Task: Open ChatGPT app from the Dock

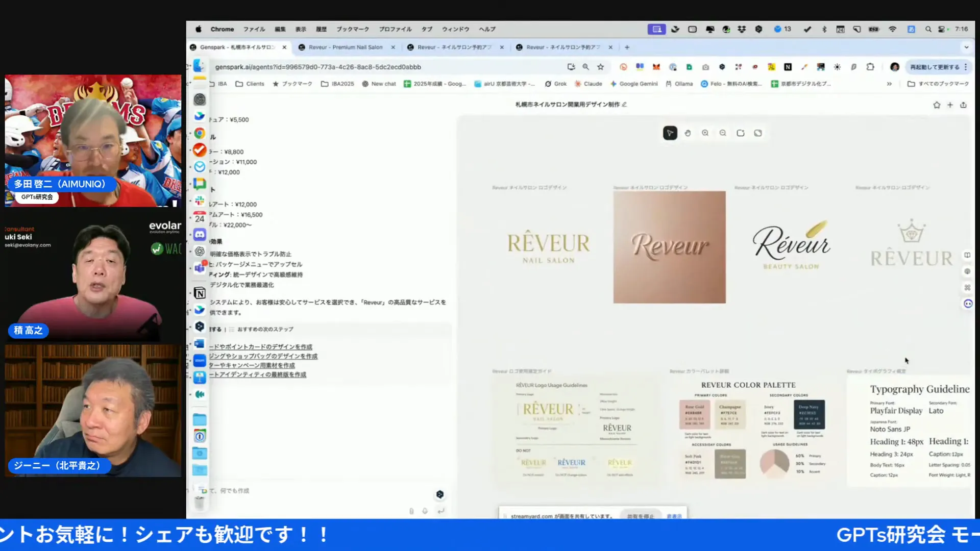Action: pyautogui.click(x=200, y=252)
